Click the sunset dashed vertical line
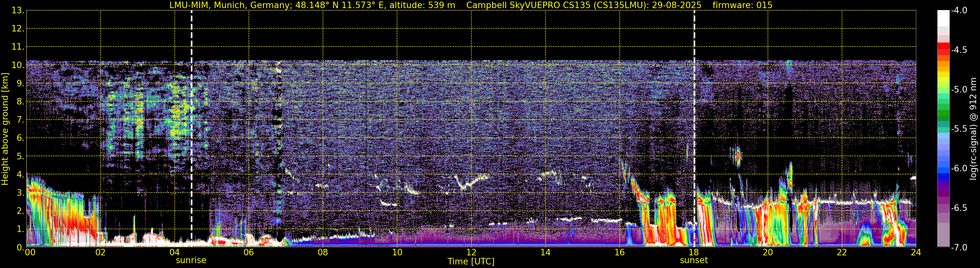The width and height of the screenshot is (980, 268). [x=694, y=129]
